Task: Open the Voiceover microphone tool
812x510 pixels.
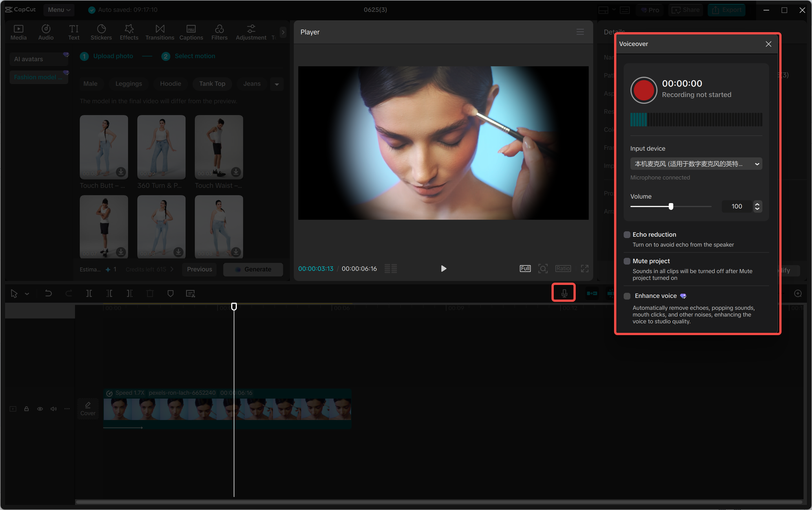Action: point(564,293)
